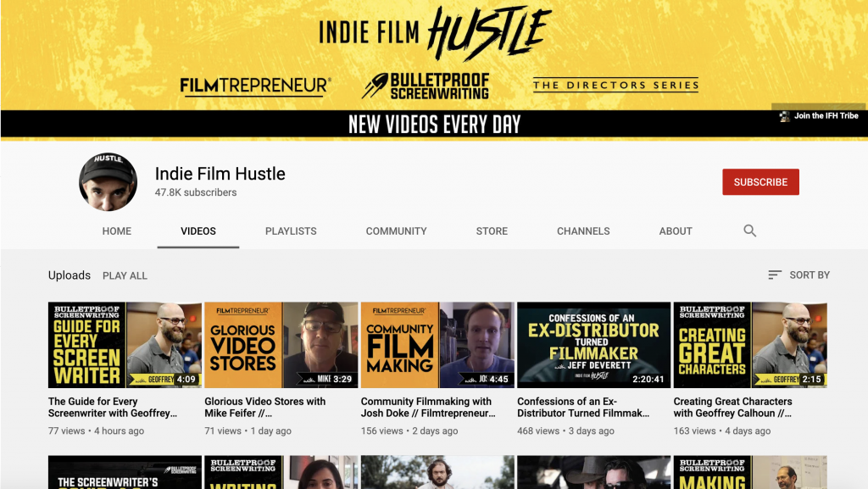The image size is (868, 489).
Task: Click the channel search magnifier icon
Action: 749,231
